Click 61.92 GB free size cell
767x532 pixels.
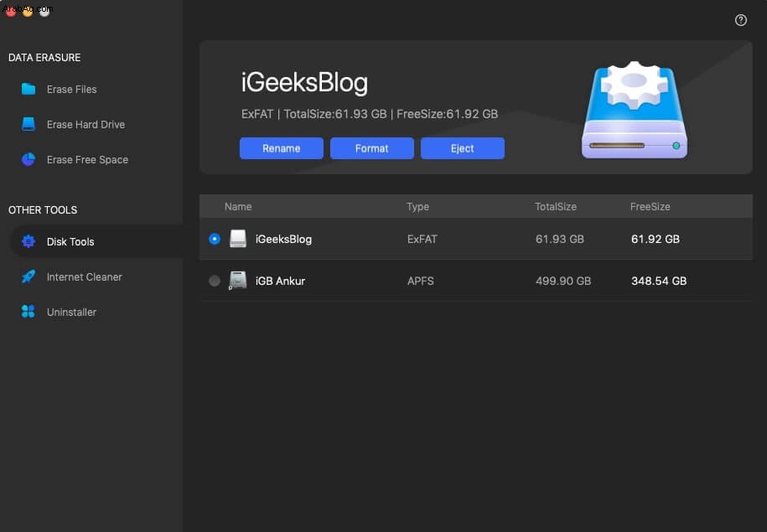pyautogui.click(x=656, y=239)
